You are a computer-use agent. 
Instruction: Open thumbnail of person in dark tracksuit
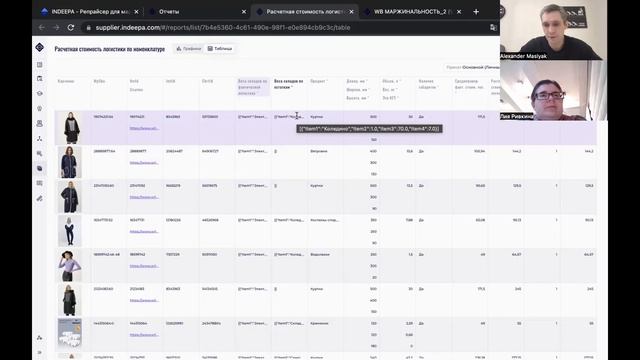pyautogui.click(x=70, y=231)
